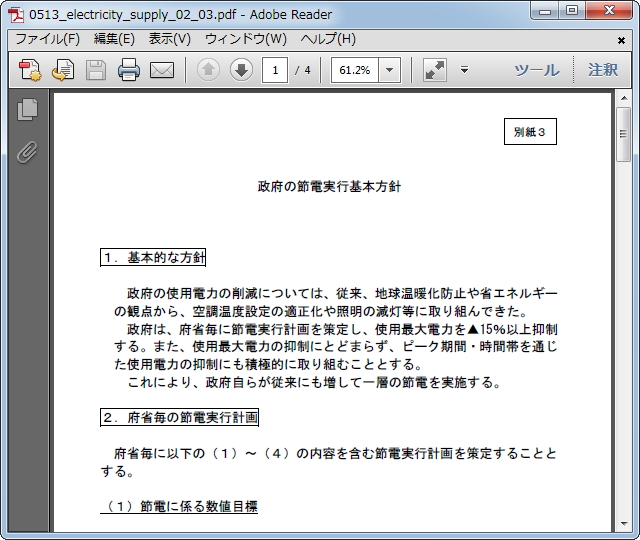Click the text ▲15%以上抑制
The height and width of the screenshot is (540, 640).
513,329
